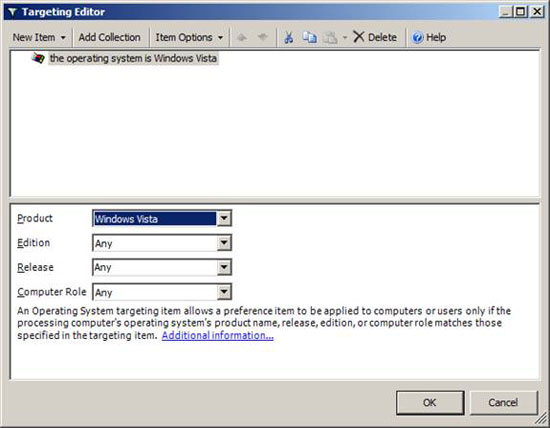Close the Targeting Editor window
The image size is (550, 428).
click(537, 12)
